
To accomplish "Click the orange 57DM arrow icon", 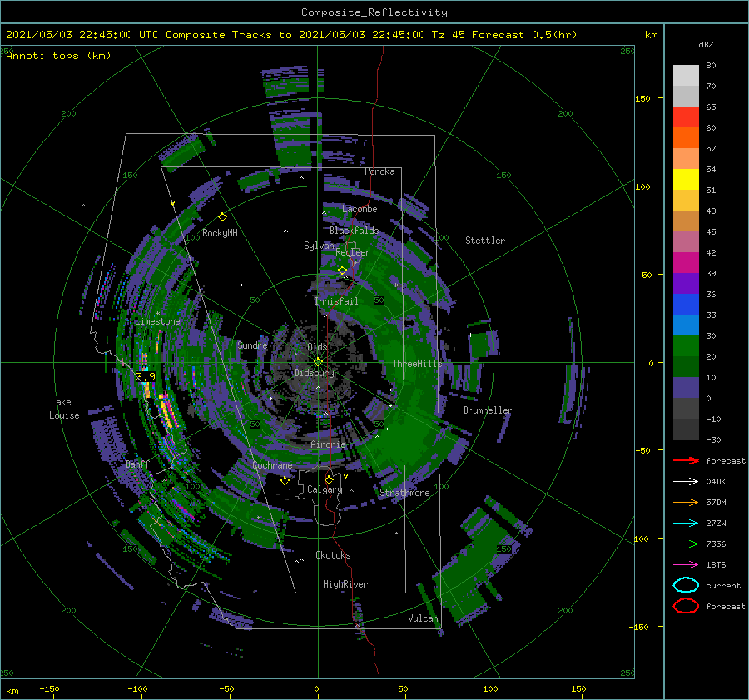I will 686,502.
